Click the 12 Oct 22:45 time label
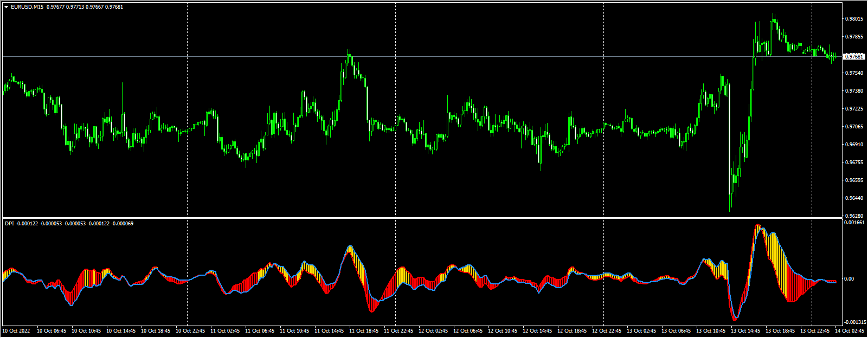 [607, 330]
